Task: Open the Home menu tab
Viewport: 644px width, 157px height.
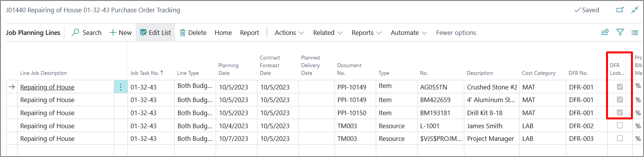Action: (x=223, y=33)
